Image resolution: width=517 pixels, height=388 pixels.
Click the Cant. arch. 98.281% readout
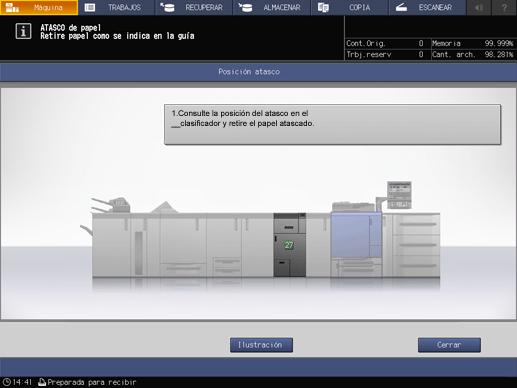[x=473, y=54]
